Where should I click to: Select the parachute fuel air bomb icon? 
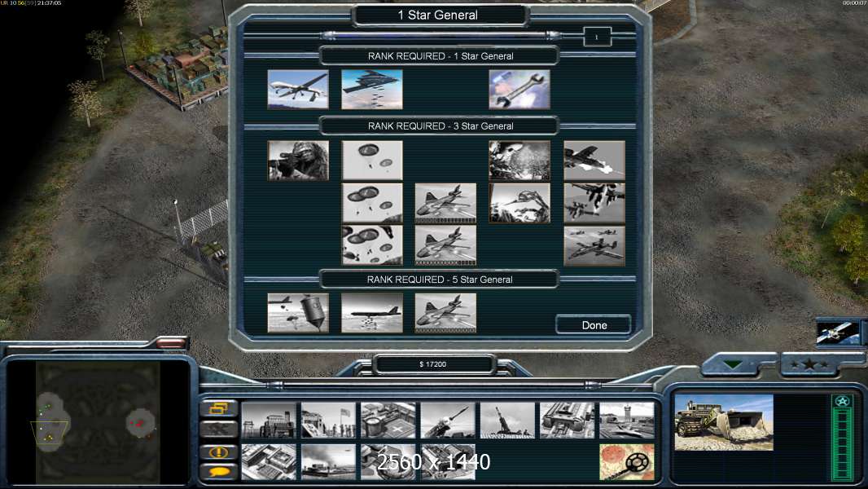[298, 313]
